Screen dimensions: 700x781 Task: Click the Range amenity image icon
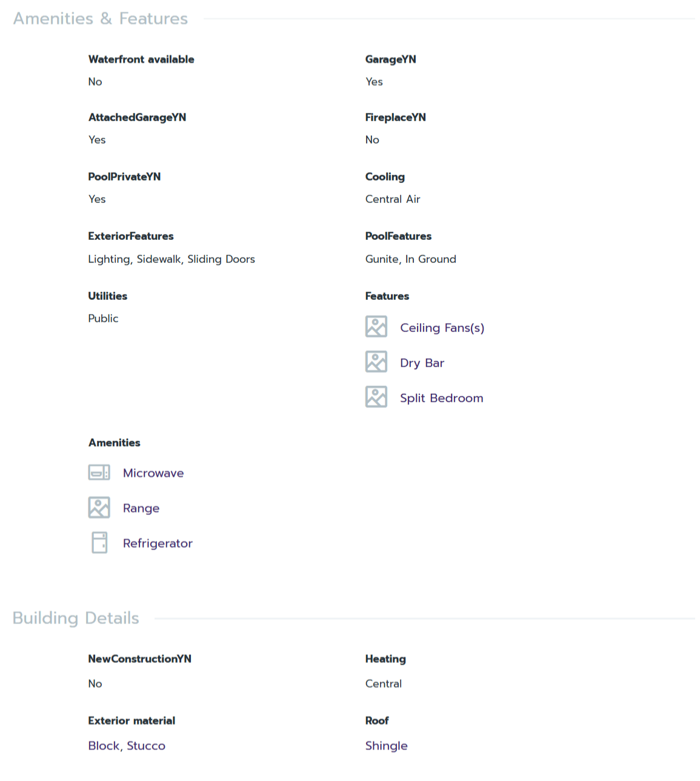[99, 508]
